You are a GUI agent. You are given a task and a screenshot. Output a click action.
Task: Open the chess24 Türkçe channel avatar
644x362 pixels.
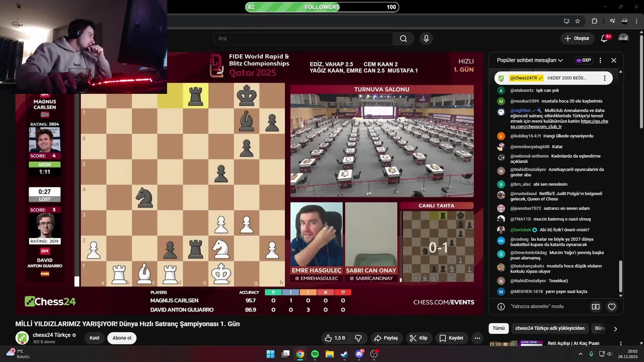(22, 338)
